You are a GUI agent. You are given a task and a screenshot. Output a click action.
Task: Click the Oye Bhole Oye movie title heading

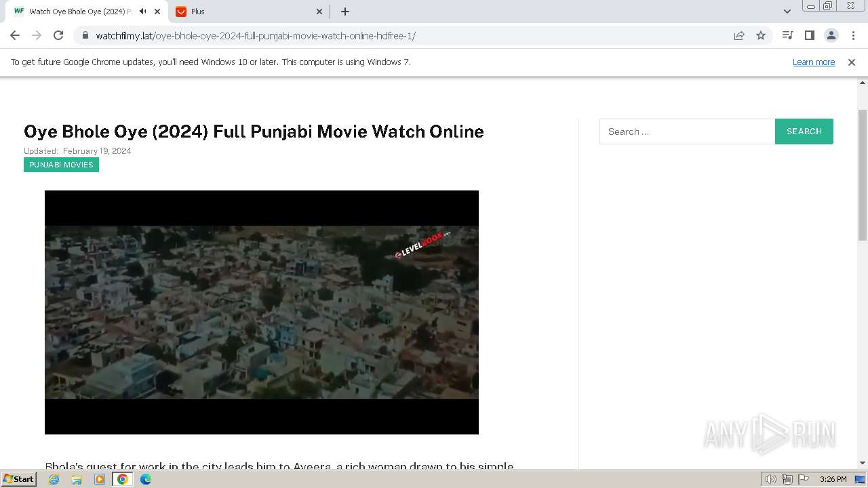254,131
